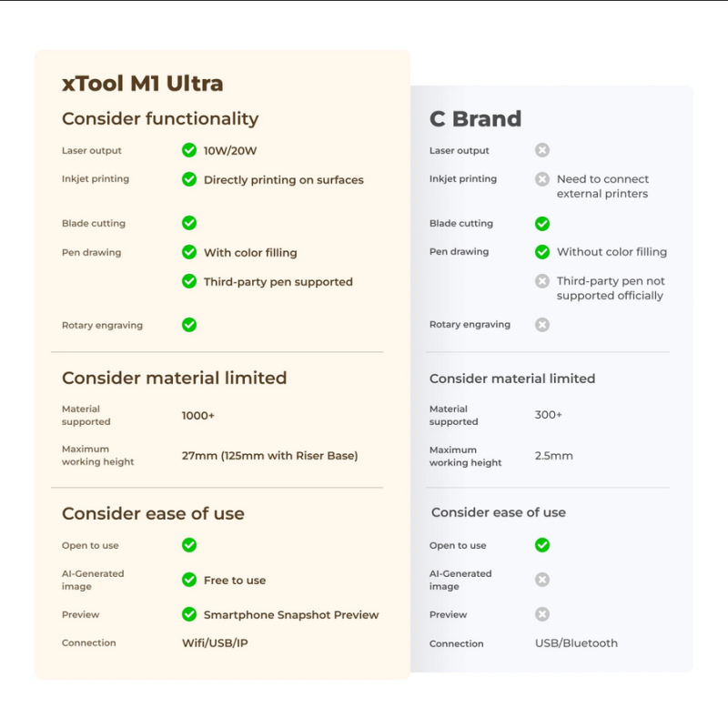728x728 pixels.
Task: Click the green check beside "10W/20W"
Action: coord(189,150)
